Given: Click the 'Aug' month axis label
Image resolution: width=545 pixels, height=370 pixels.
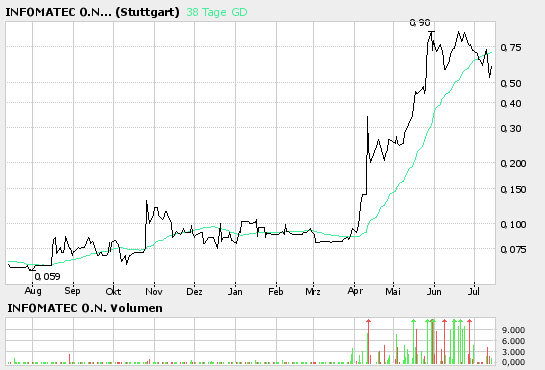Looking at the screenshot, I should click(x=33, y=291).
